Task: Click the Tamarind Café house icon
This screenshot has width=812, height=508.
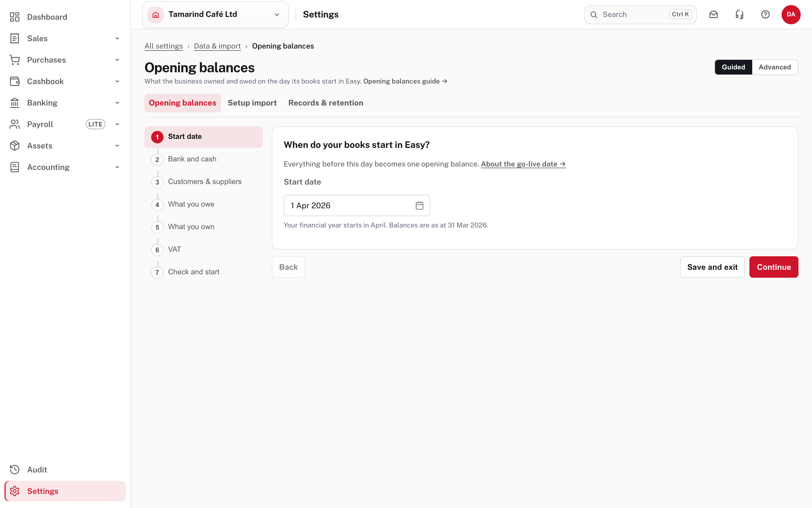Action: 156,14
